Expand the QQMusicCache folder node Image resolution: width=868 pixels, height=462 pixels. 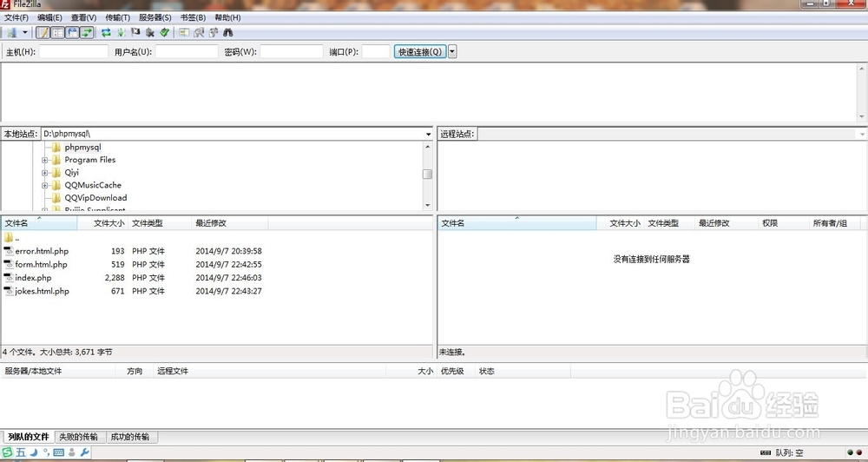45,186
